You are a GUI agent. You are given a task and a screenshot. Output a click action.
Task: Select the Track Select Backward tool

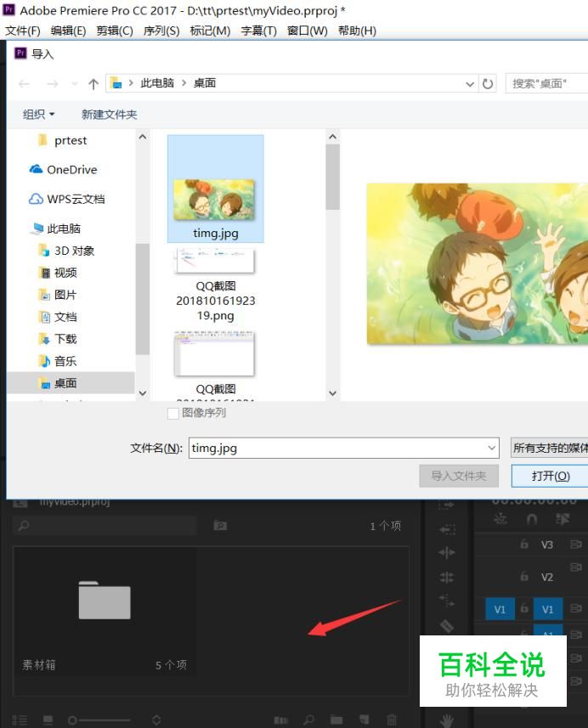pyautogui.click(x=447, y=529)
